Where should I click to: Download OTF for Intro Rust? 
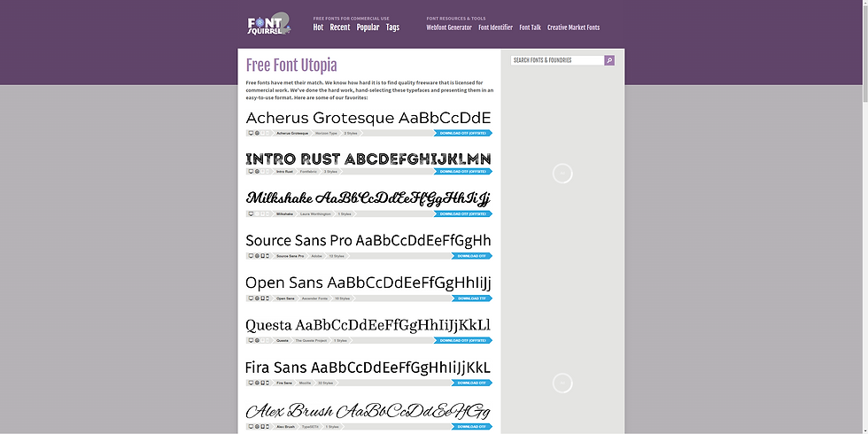pyautogui.click(x=462, y=172)
